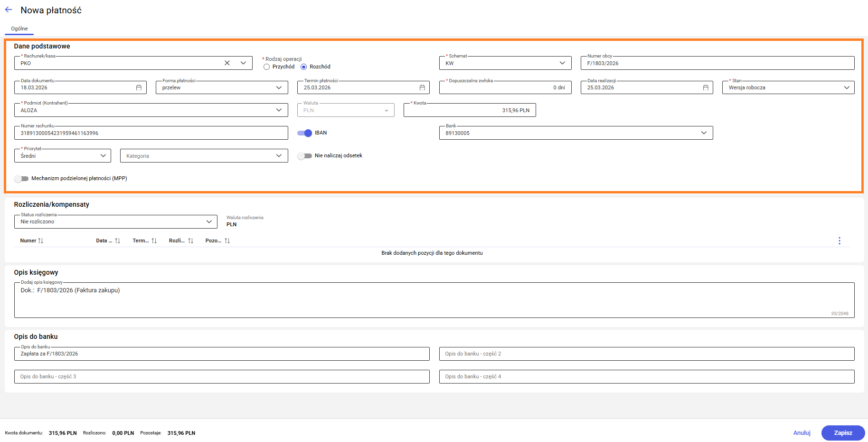Expand the Priorytet dropdown
The width and height of the screenshot is (868, 442).
[103, 156]
